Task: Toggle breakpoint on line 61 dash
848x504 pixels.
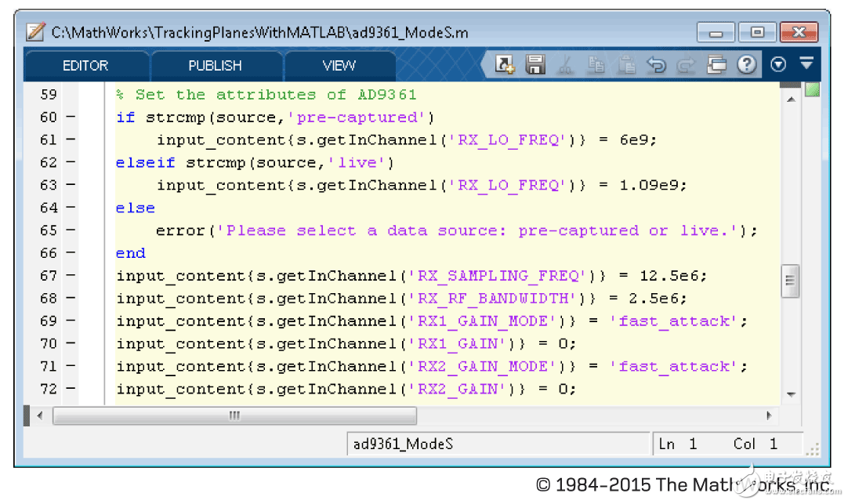Action: [x=71, y=140]
